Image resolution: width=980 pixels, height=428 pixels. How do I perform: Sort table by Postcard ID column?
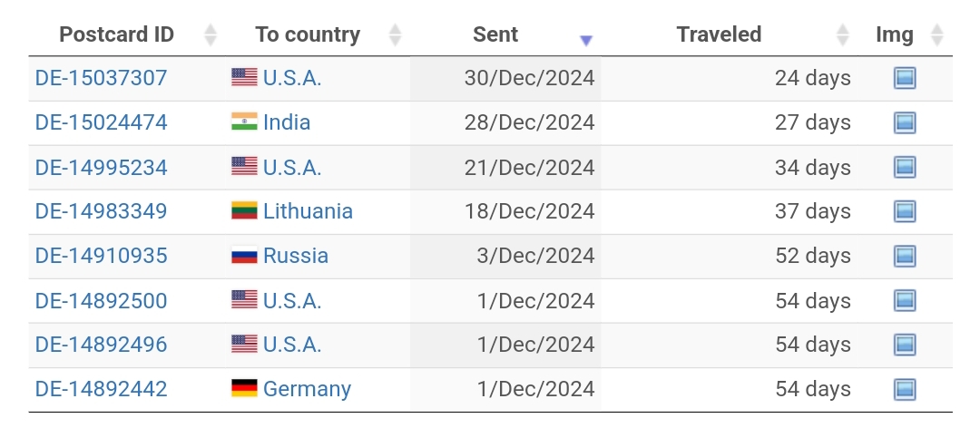tap(117, 35)
